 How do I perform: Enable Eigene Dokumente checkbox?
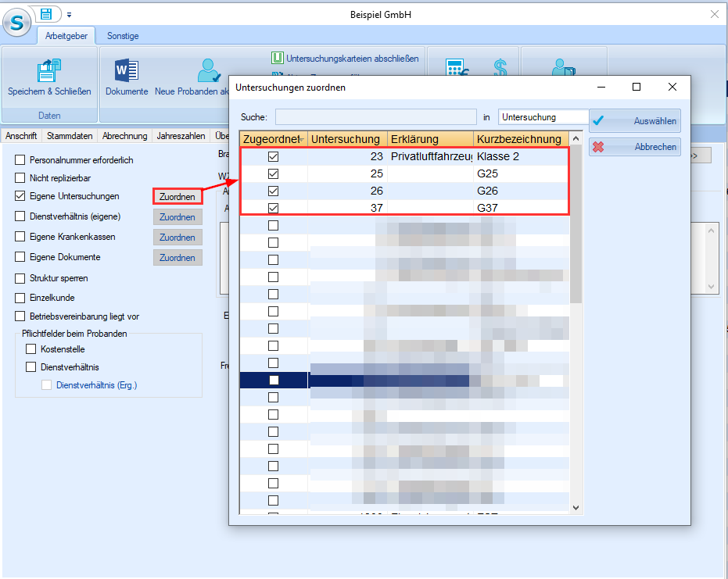(20, 258)
